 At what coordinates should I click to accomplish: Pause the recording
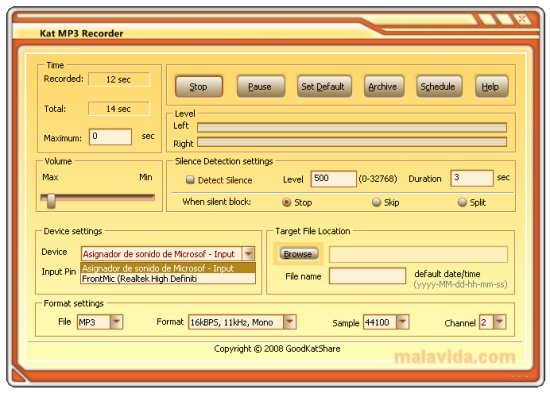261,86
